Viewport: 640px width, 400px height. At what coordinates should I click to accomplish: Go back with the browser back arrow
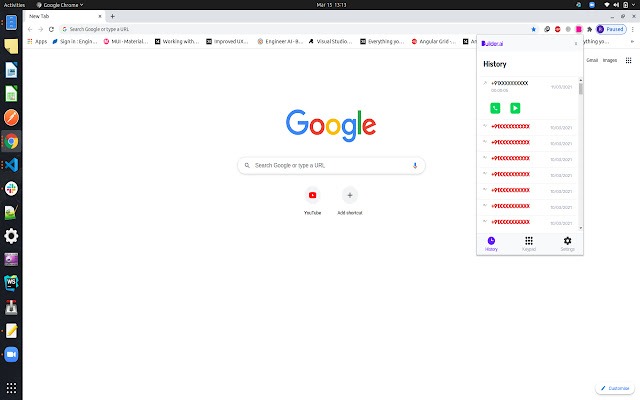[30, 29]
